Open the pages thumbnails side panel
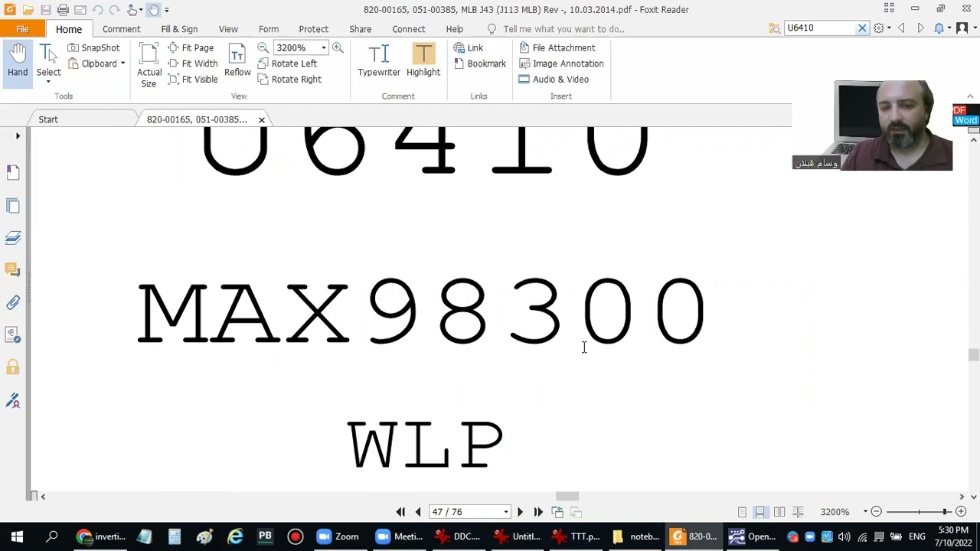The width and height of the screenshot is (980, 551). tap(13, 205)
